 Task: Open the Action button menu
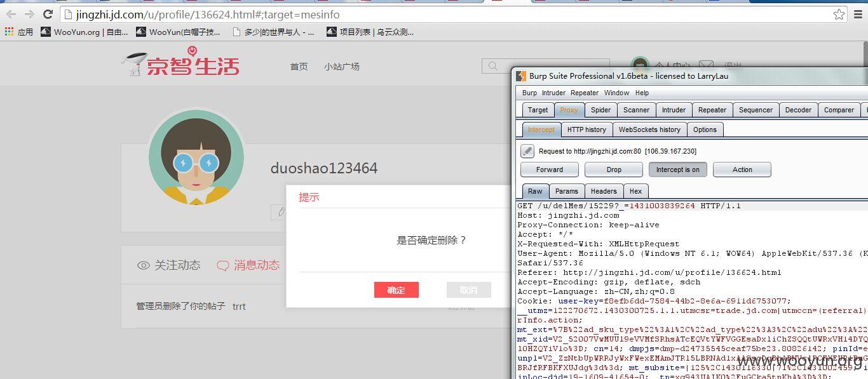742,170
